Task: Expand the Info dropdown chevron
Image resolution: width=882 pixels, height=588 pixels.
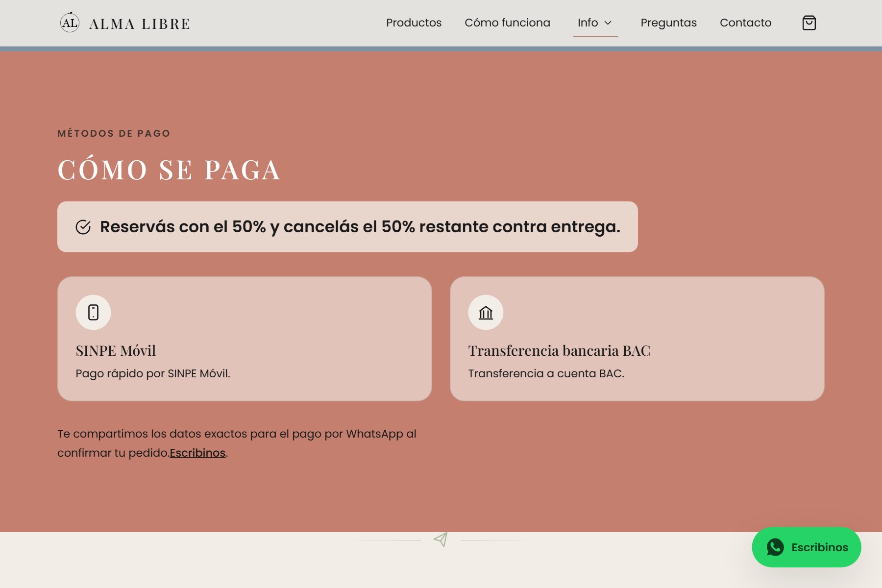Action: [608, 23]
